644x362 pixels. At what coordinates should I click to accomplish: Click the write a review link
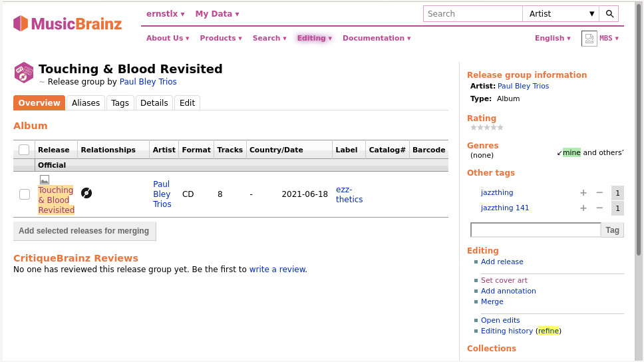click(277, 269)
